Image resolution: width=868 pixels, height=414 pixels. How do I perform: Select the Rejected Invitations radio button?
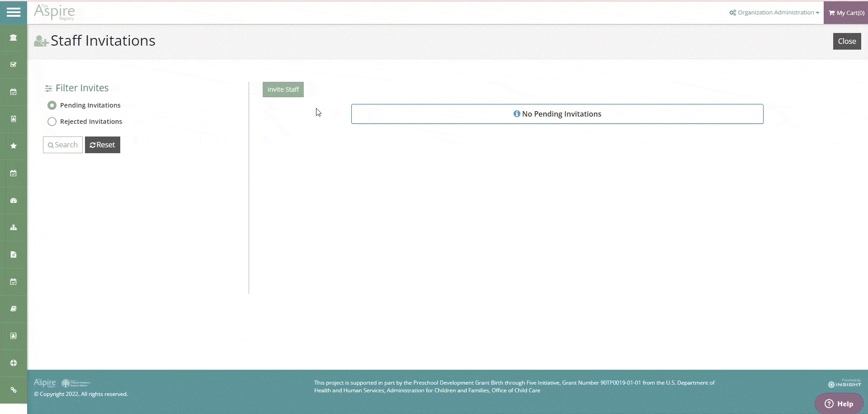52,122
